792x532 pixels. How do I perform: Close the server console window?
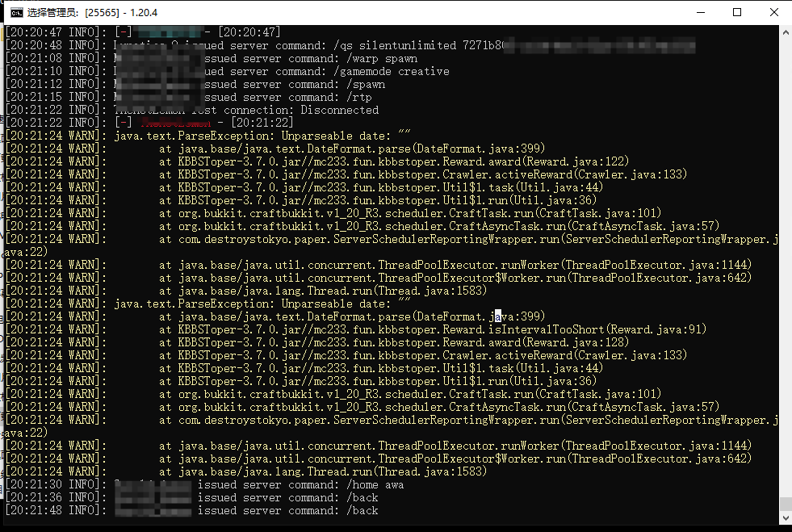(773, 13)
